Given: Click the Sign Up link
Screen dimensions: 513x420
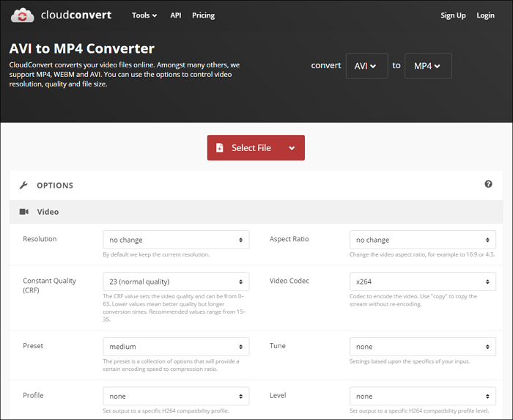Looking at the screenshot, I should coord(453,15).
